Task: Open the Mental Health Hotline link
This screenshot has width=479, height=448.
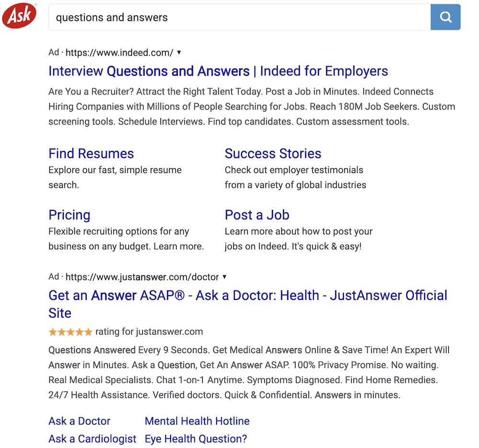Action: pos(197,421)
